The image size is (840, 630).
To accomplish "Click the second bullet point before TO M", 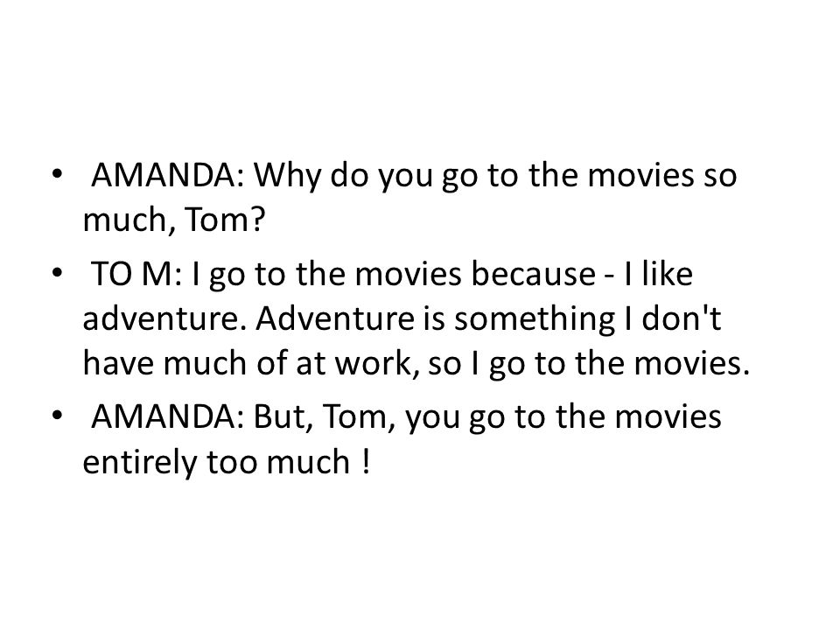I will [x=58, y=273].
